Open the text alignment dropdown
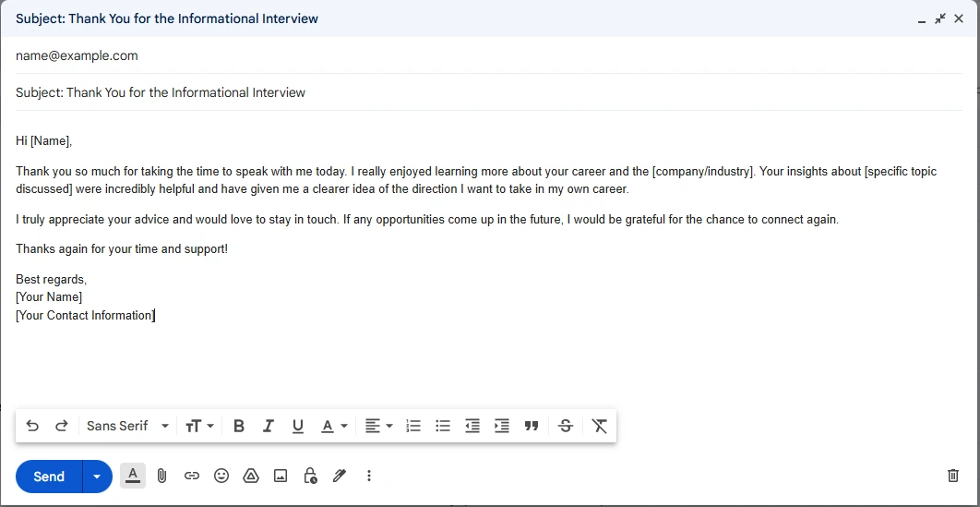The height and width of the screenshot is (507, 980). click(378, 426)
